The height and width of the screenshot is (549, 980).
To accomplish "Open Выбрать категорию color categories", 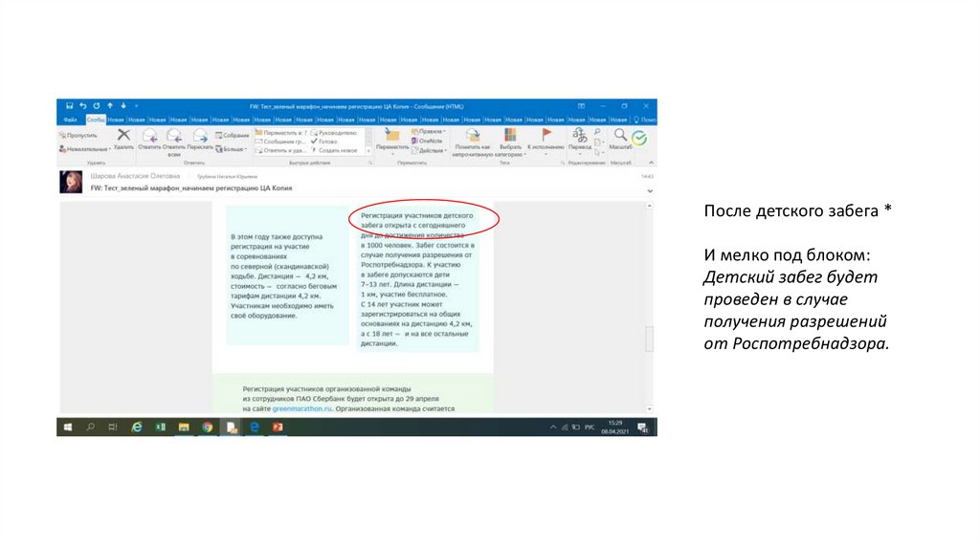I will [x=510, y=142].
